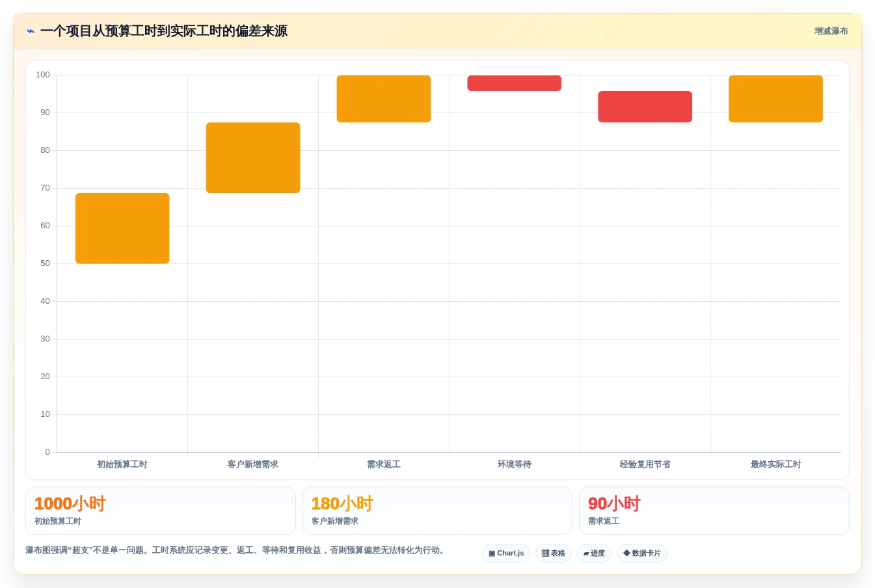Open the 90小时 需求返工 card
The height and width of the screenshot is (588, 875).
click(x=714, y=511)
